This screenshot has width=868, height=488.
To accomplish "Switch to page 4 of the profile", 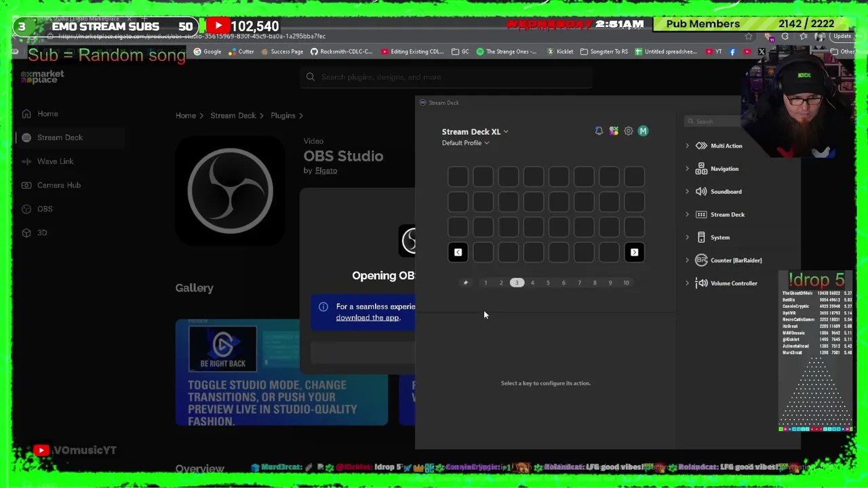I will click(x=532, y=283).
